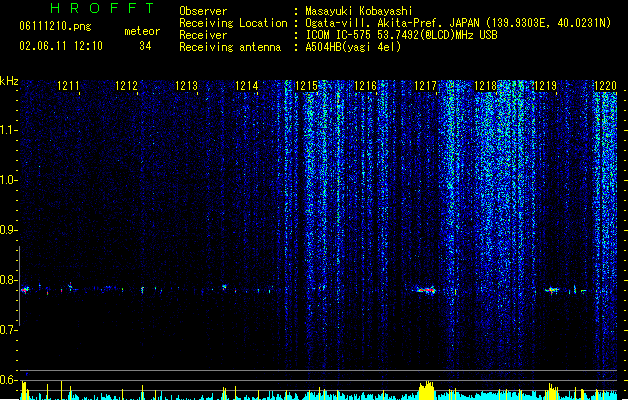629x400 pixels.
Task: Click the Observer label
Action: [203, 11]
